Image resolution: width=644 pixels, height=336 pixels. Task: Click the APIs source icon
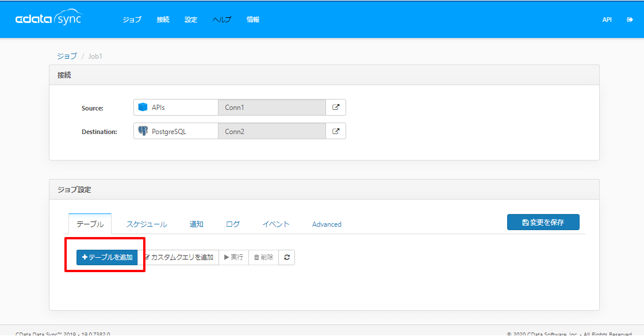143,107
